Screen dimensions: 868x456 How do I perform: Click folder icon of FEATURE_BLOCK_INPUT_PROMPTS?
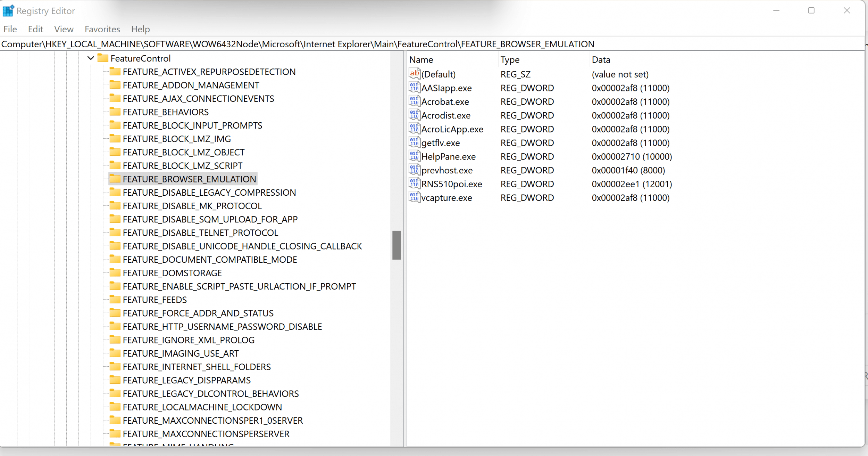(x=115, y=125)
